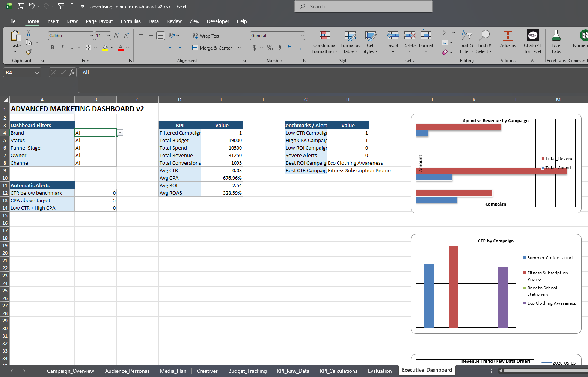The height and width of the screenshot is (377, 588).
Task: Open the Formulas ribbon tab
Action: pyautogui.click(x=131, y=21)
